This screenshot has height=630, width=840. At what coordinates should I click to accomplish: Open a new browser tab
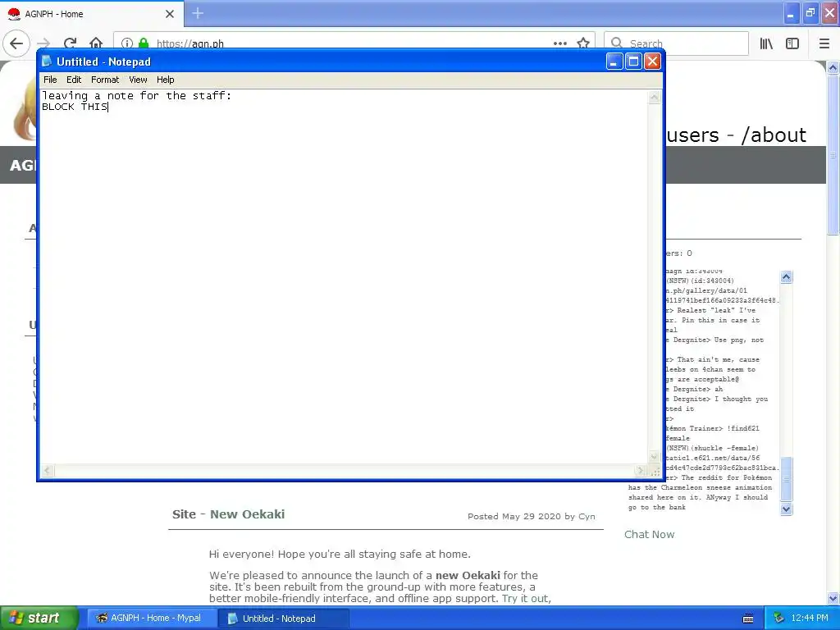pyautogui.click(x=198, y=13)
